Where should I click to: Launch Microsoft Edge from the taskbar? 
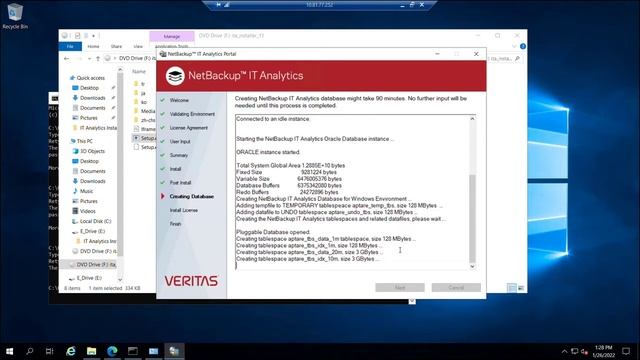112,351
